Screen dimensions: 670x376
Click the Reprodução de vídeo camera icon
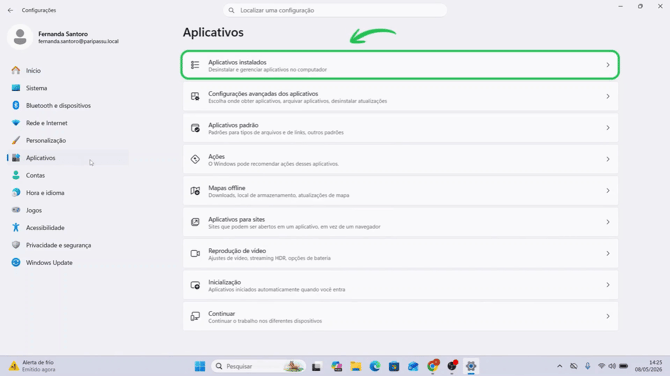(x=195, y=253)
